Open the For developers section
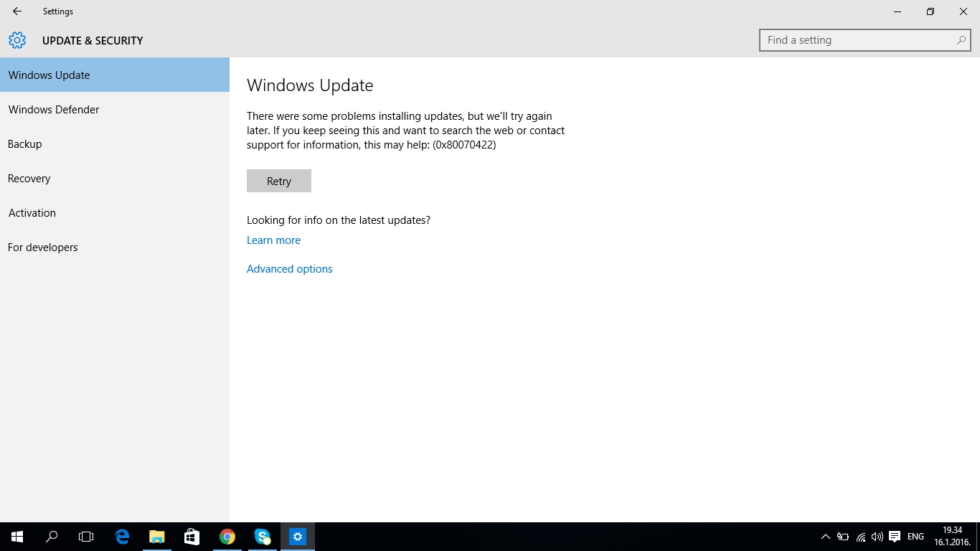 click(x=115, y=247)
